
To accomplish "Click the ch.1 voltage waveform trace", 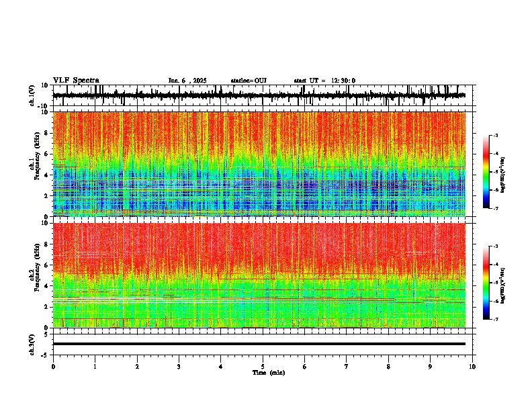I will pos(259,95).
